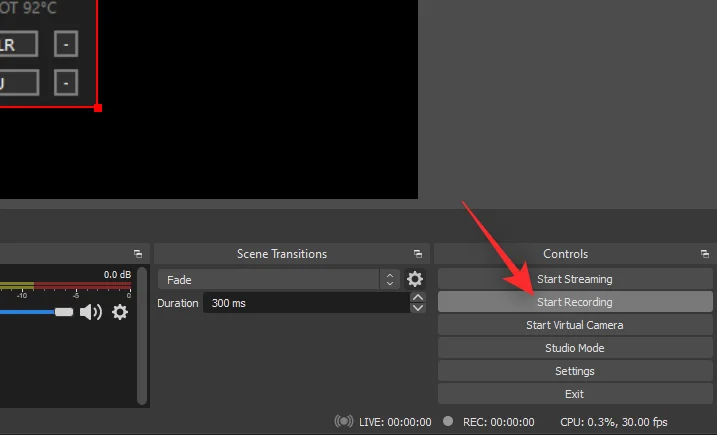Click the audio volume slider handle
Screen dimensions: 717x435
click(x=64, y=312)
